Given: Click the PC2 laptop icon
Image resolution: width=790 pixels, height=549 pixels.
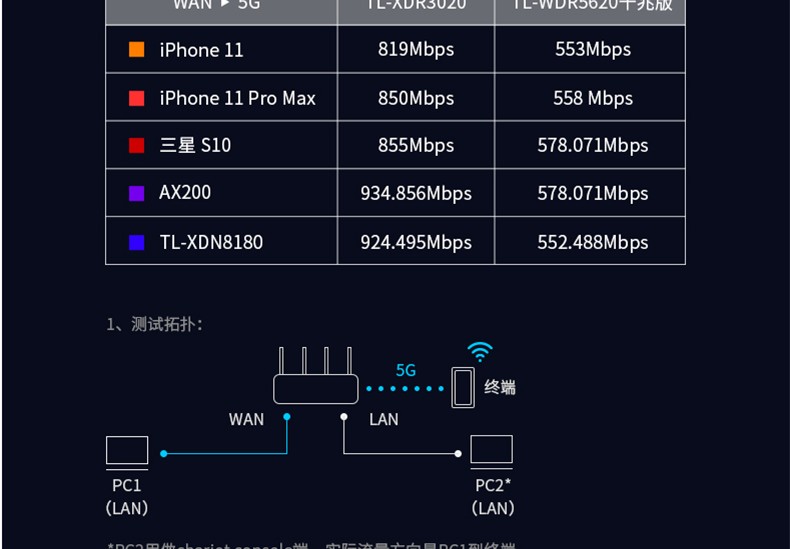Looking at the screenshot, I should [492, 451].
